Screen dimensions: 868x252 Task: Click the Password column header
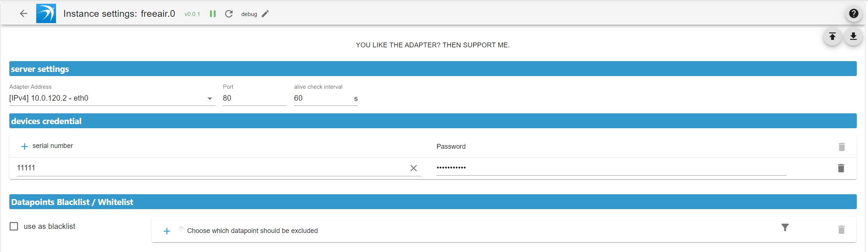pyautogui.click(x=451, y=147)
